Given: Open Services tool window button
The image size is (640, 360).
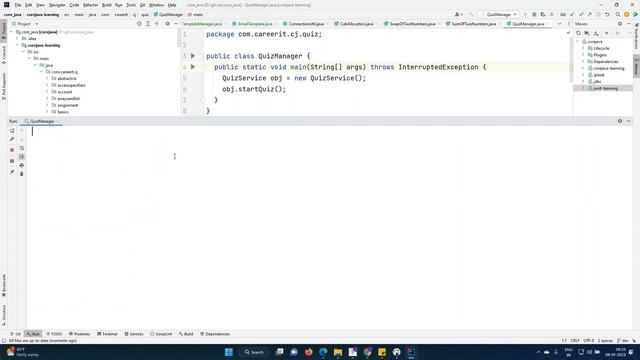Looking at the screenshot, I should 134,334.
